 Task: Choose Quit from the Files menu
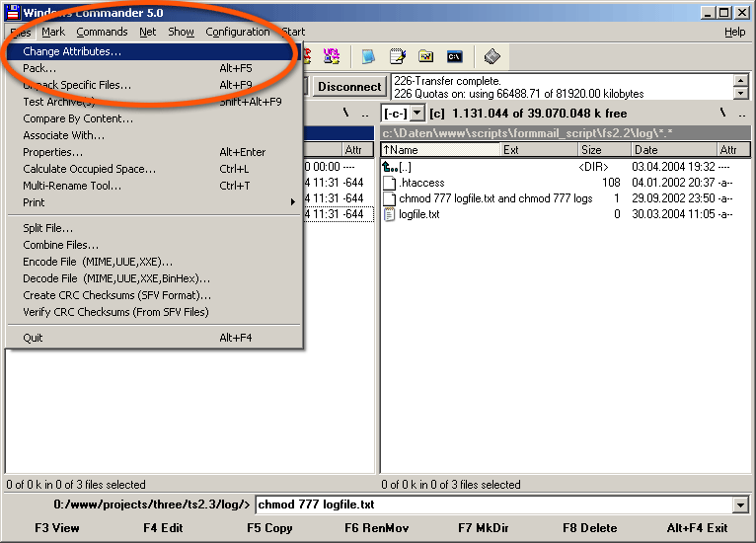coord(154,338)
